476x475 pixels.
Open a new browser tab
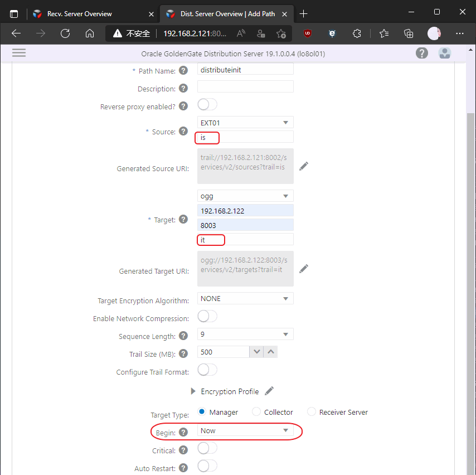[x=303, y=14]
